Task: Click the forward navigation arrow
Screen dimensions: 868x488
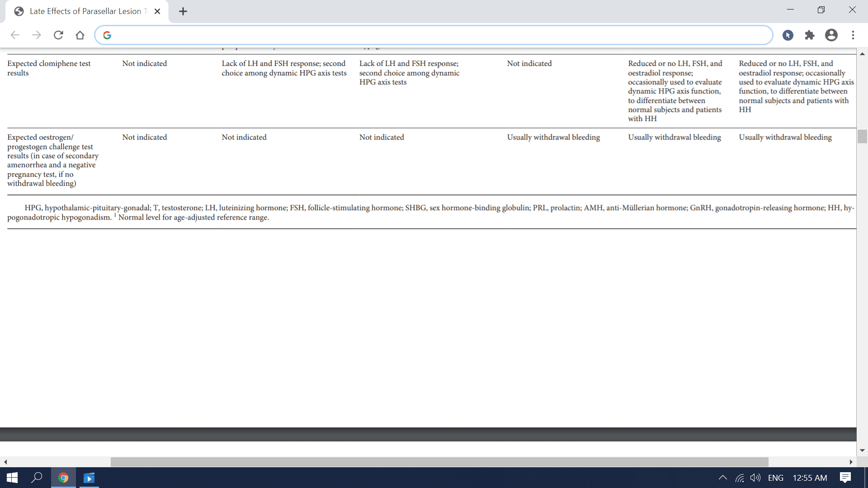Action: coord(37,35)
